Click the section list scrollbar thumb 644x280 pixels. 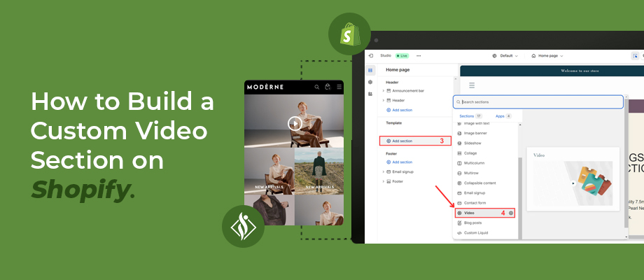520,197
